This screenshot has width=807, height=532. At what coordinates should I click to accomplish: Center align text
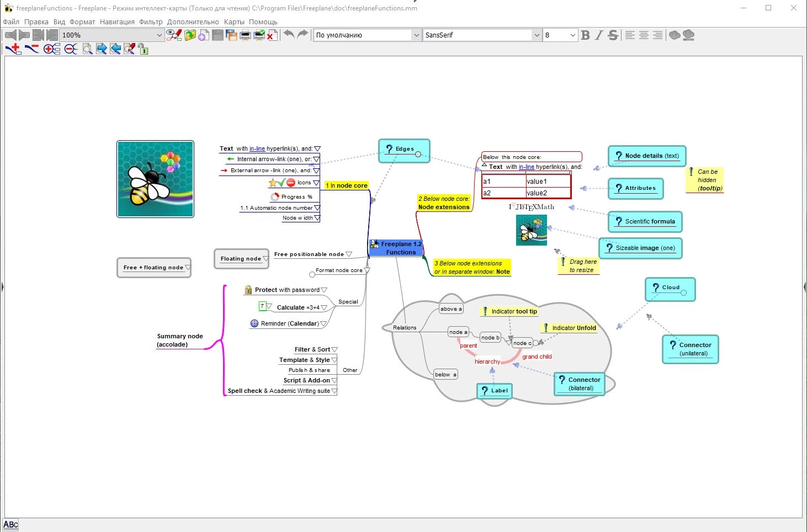click(x=644, y=35)
